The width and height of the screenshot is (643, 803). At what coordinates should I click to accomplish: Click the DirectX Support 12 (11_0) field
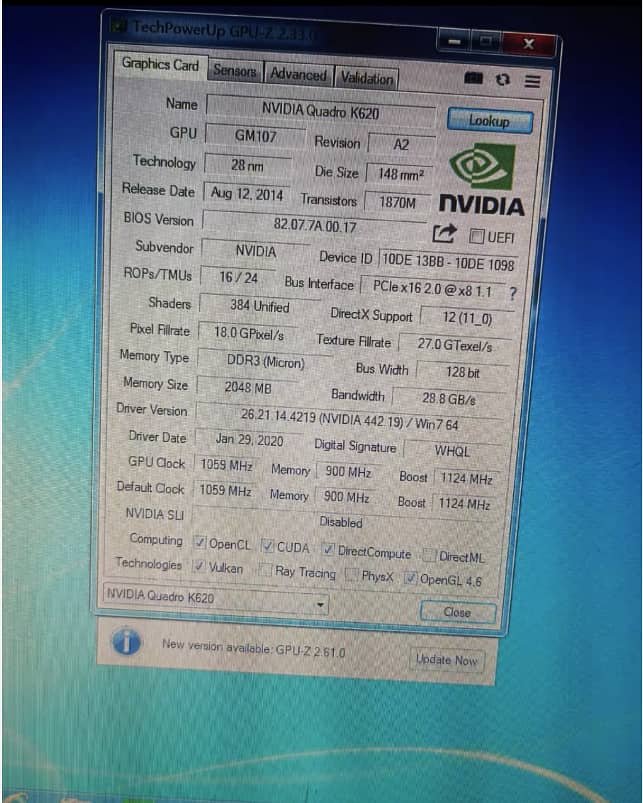click(x=467, y=318)
